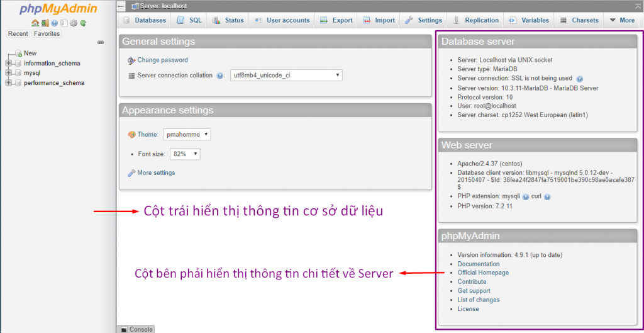The width and height of the screenshot is (644, 333).
Task: Select the Import tab
Action: [379, 20]
